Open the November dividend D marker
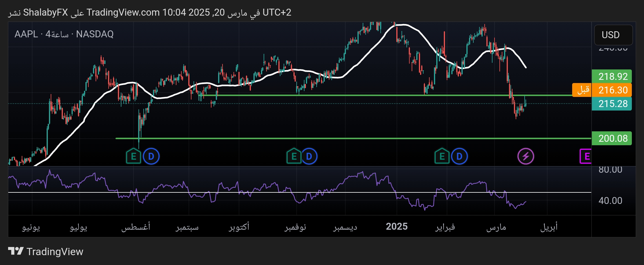This screenshot has width=644, height=265. (309, 156)
